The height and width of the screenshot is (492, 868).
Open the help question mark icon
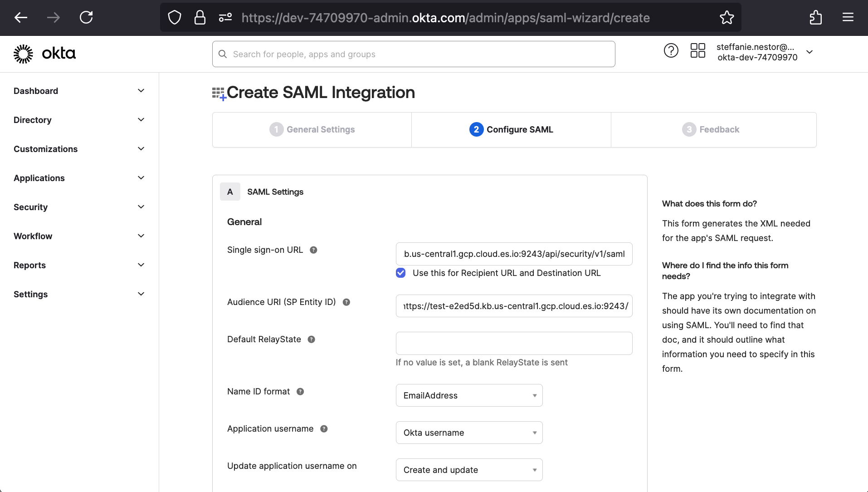click(671, 50)
